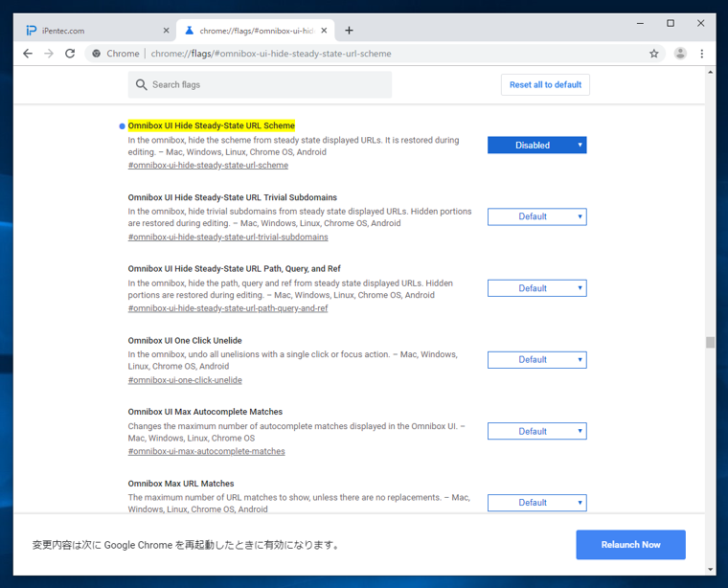
Task: Close the iPentec.com tab
Action: click(167, 30)
